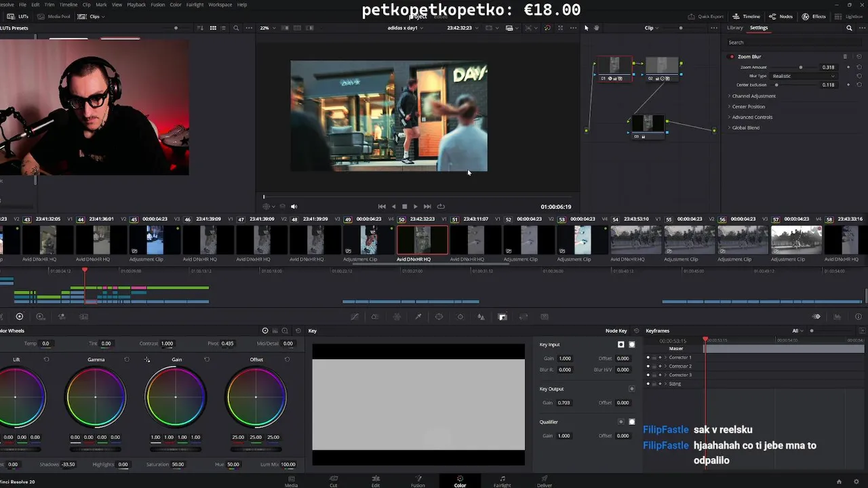The width and height of the screenshot is (868, 488).
Task: Open the Tracker palette icon
Action: point(460,317)
